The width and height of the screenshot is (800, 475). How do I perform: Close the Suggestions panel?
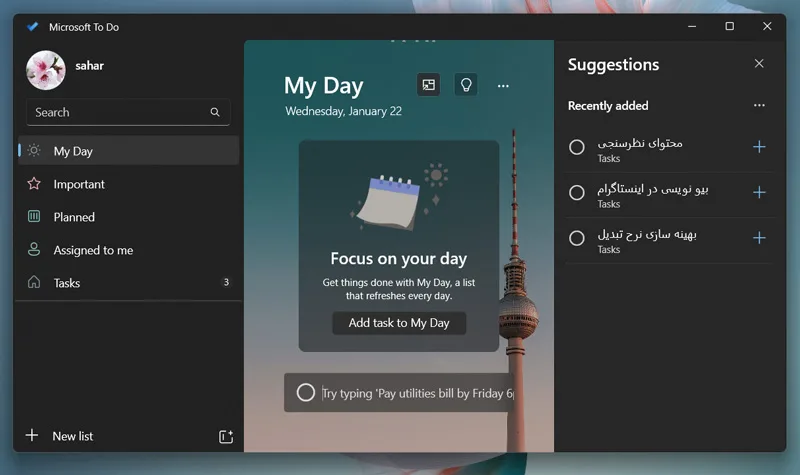coord(759,63)
